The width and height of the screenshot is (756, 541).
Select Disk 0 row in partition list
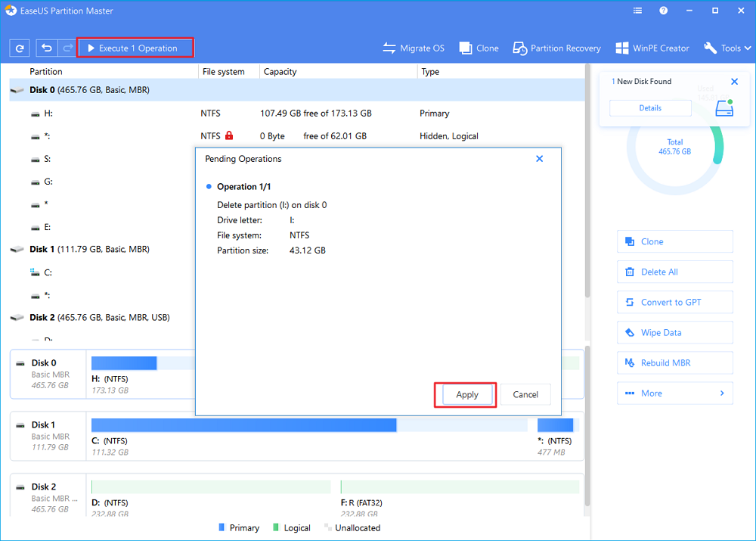point(297,90)
